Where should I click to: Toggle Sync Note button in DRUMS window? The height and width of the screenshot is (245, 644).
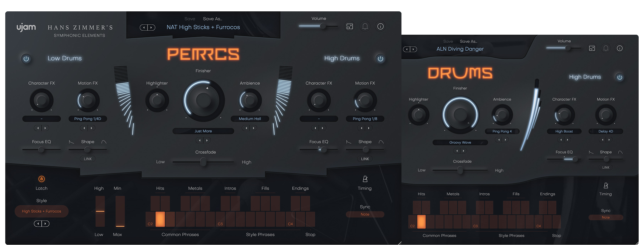[606, 217]
